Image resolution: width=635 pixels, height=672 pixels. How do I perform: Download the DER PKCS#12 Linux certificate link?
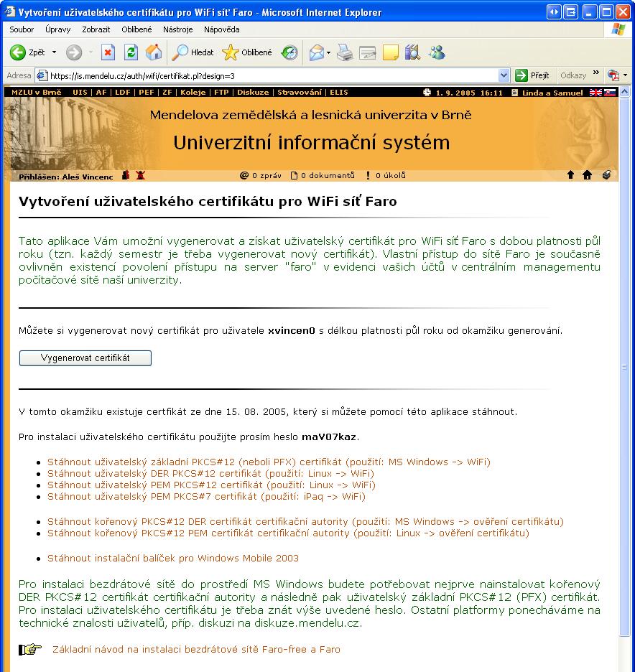[210, 474]
